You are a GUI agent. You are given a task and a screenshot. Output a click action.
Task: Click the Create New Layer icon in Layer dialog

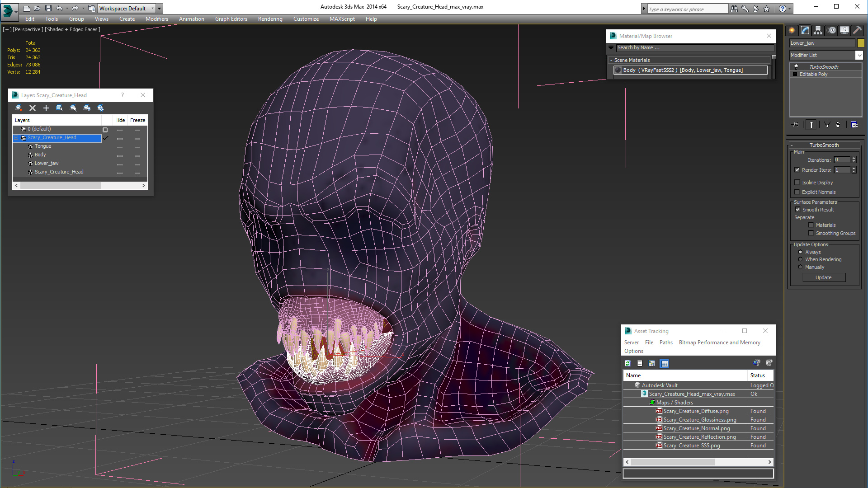[x=19, y=108]
